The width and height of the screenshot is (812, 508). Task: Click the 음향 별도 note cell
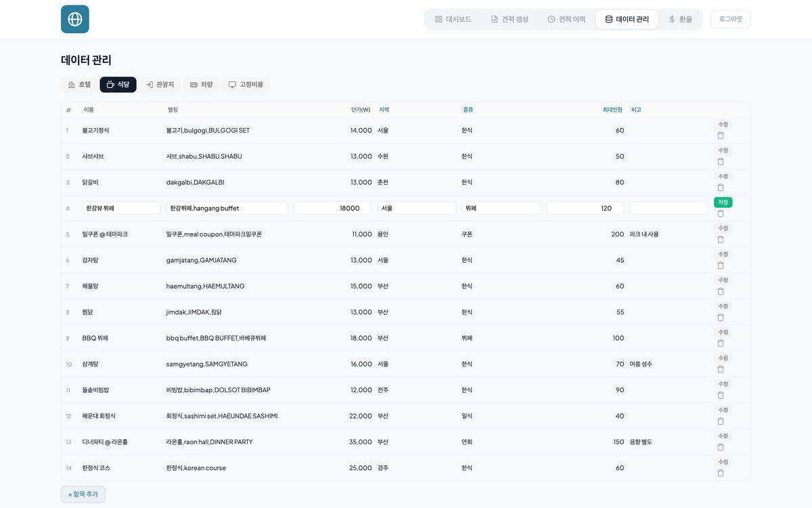641,442
